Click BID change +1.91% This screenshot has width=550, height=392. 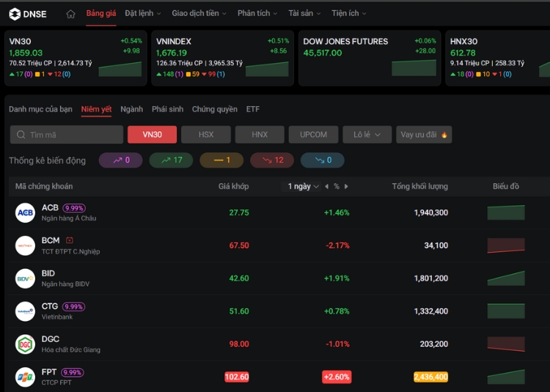[x=337, y=278]
